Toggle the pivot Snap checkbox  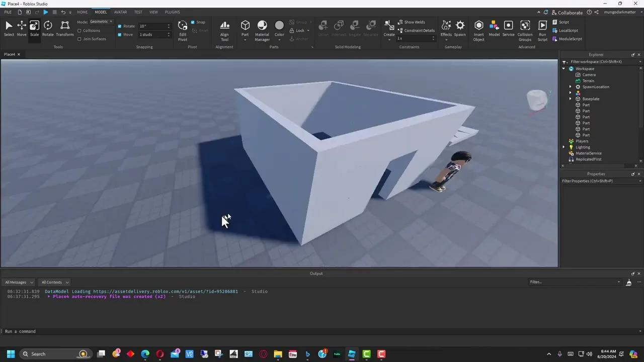(x=193, y=22)
